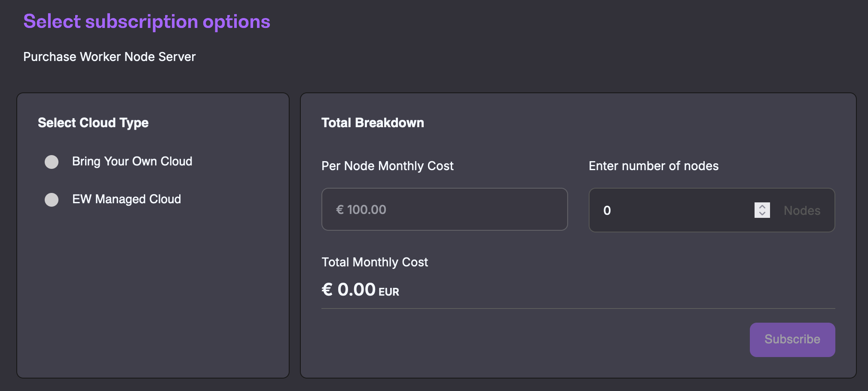Screen dimensions: 868x391
Task: Click the euro symbol in the total
Action: [327, 290]
